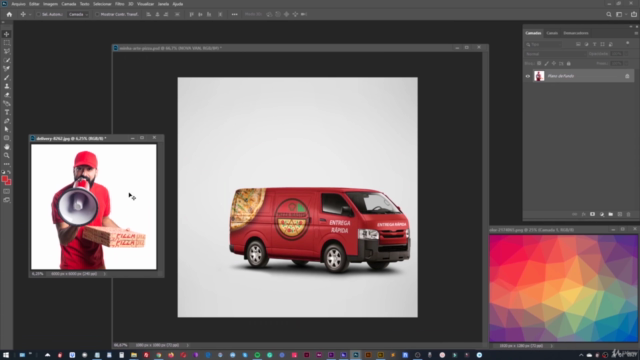The height and width of the screenshot is (360, 640).
Task: Select the Rectangle shape tool
Action: (7, 138)
